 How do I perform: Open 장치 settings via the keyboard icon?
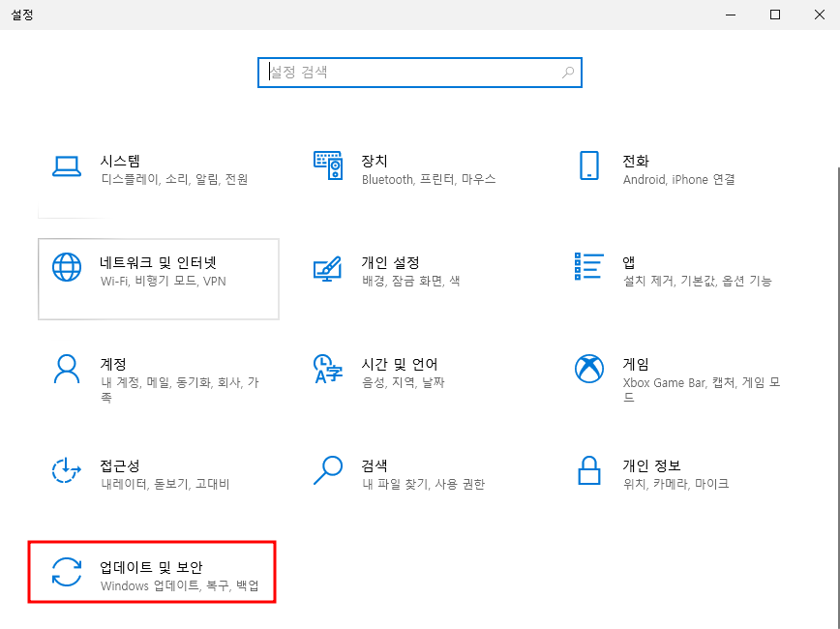(329, 165)
